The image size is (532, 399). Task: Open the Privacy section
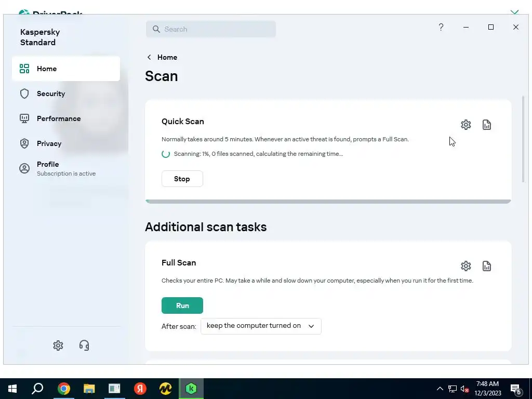pyautogui.click(x=66, y=143)
